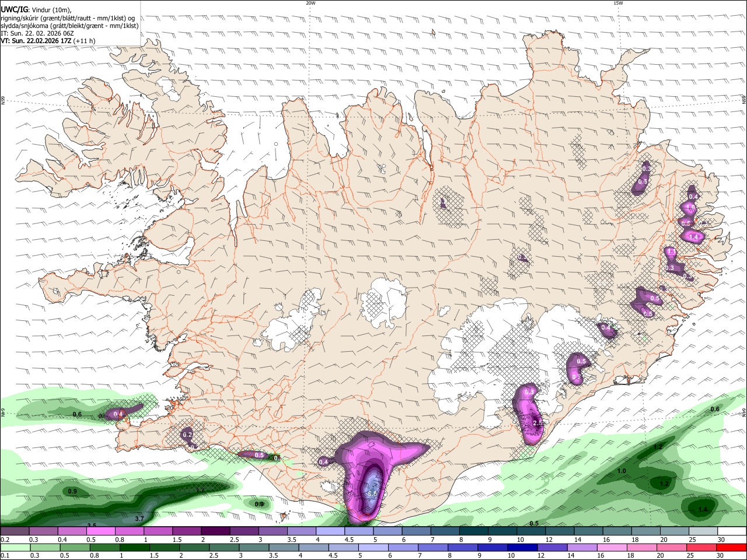The image size is (747, 560).
Task: Click the '2.5' value in the purple southeast blob
Action: click(538, 423)
